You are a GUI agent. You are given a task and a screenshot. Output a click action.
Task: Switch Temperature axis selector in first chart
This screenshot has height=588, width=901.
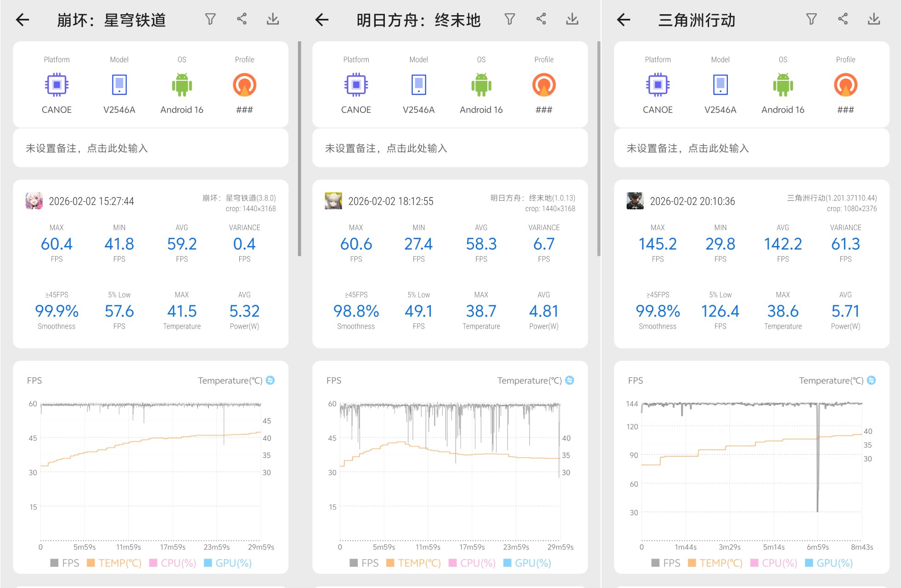point(270,380)
